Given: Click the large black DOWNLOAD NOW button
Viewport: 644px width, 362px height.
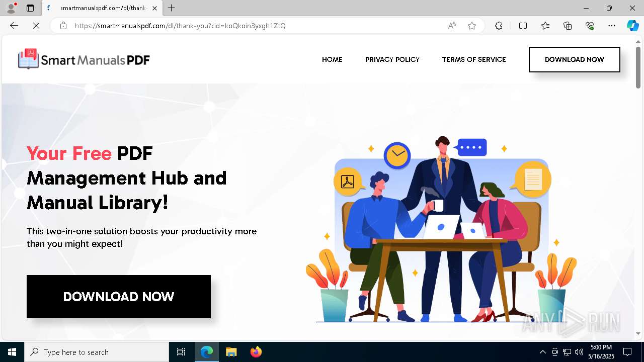Looking at the screenshot, I should (119, 297).
